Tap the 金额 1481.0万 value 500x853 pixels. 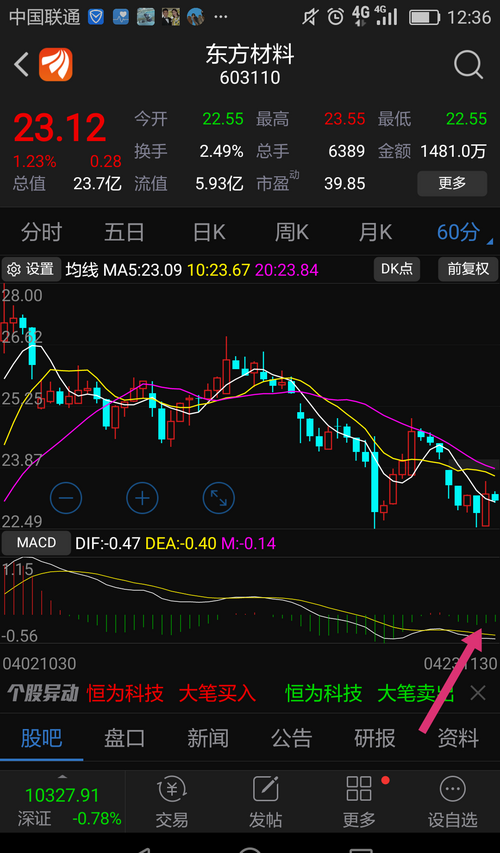point(453,151)
